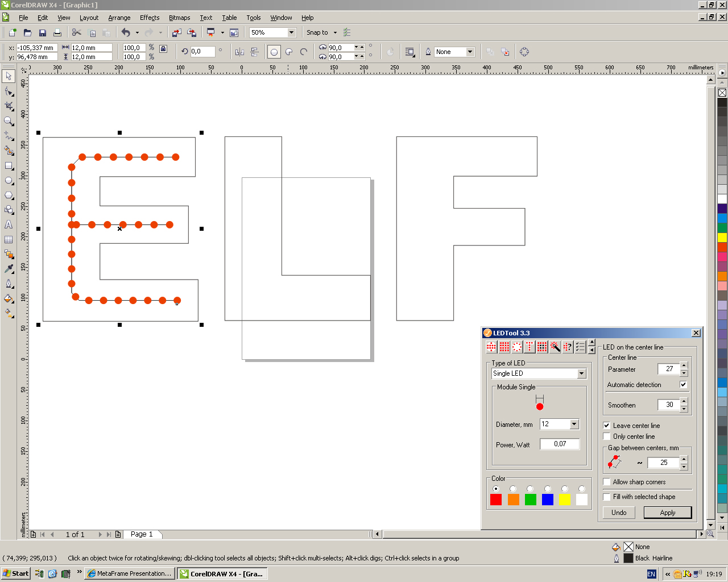Viewport: 728px width, 582px height.
Task: Select the Table tool in the toolbox
Action: [9, 239]
